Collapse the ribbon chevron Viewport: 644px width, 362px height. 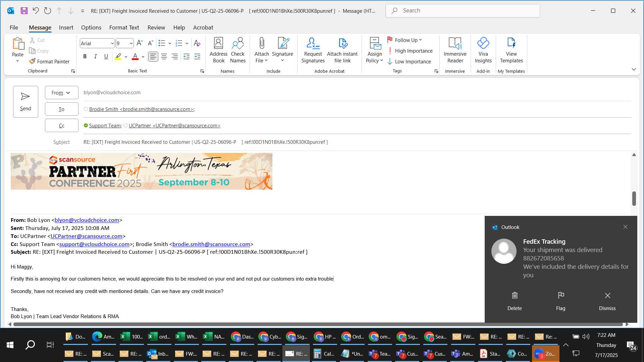634,69
